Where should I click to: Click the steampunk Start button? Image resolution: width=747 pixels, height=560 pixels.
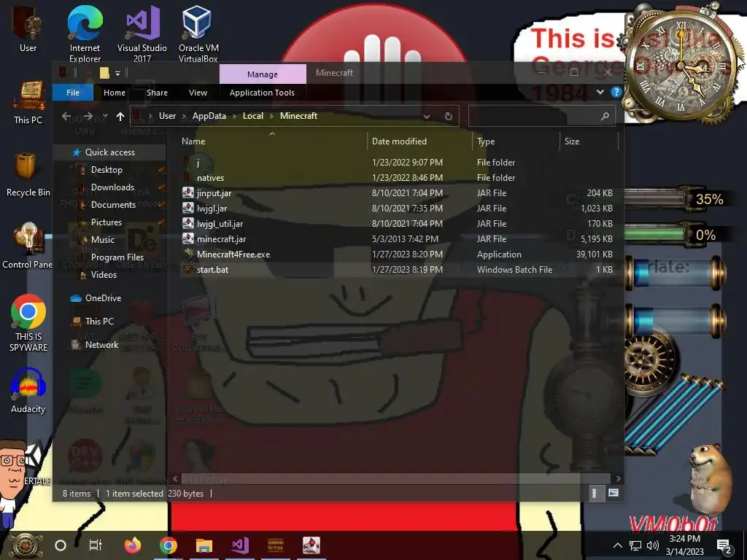click(x=26, y=545)
